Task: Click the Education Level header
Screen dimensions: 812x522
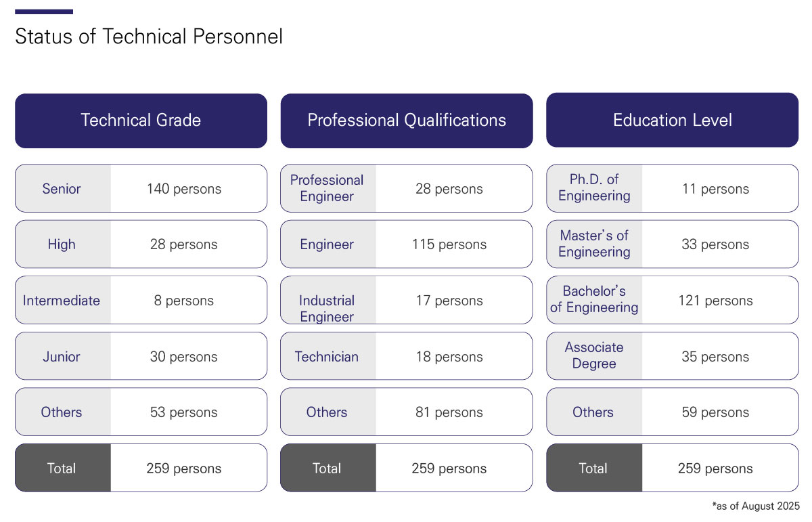Action: click(x=672, y=121)
